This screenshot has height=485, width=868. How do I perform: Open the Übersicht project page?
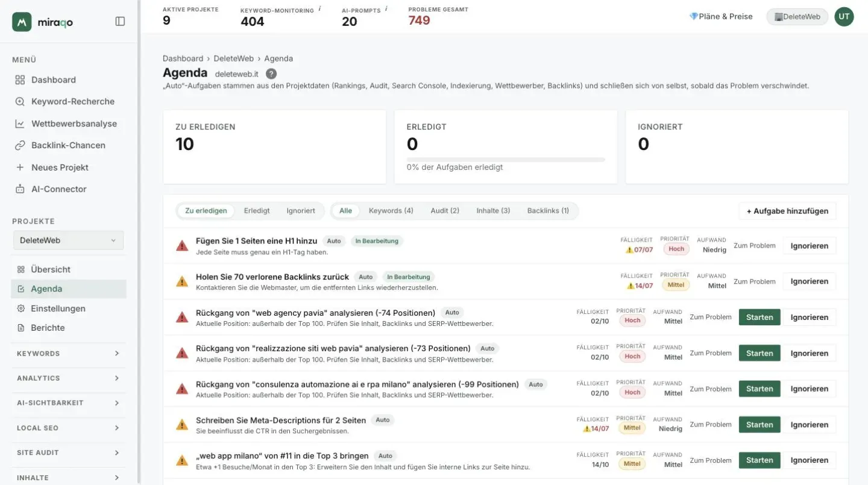pos(69,269)
